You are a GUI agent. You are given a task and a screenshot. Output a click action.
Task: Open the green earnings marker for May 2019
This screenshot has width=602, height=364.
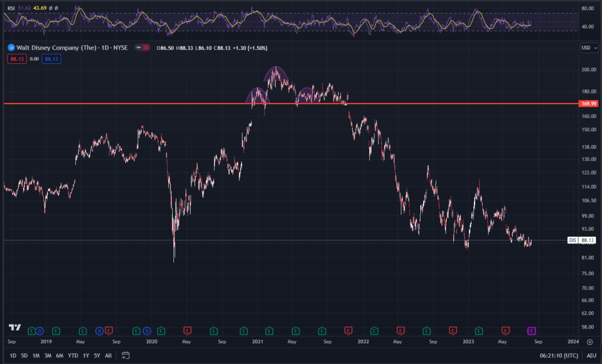coord(82,330)
